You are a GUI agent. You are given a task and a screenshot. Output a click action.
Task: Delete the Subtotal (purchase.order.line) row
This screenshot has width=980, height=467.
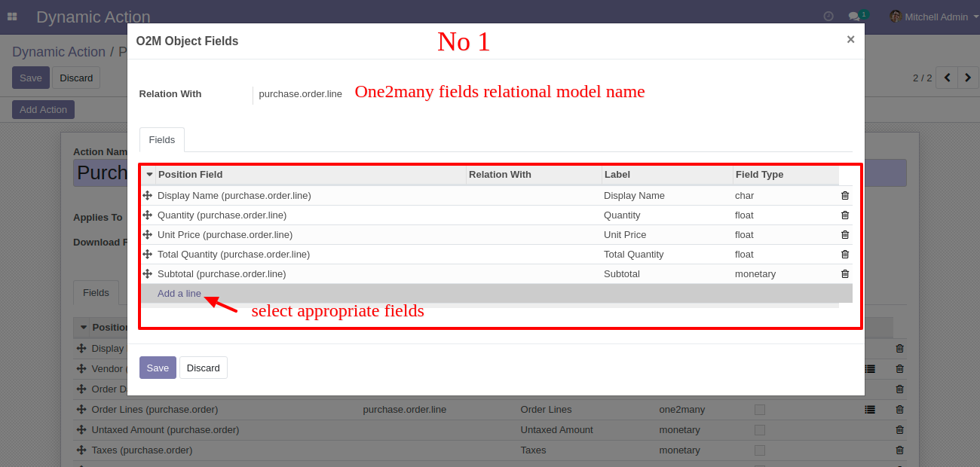(845, 273)
